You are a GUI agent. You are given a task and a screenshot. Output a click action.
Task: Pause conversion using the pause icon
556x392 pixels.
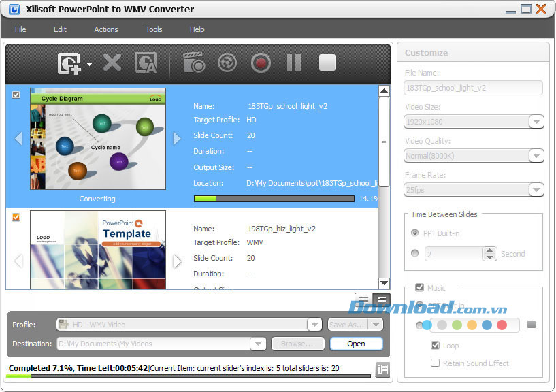293,63
